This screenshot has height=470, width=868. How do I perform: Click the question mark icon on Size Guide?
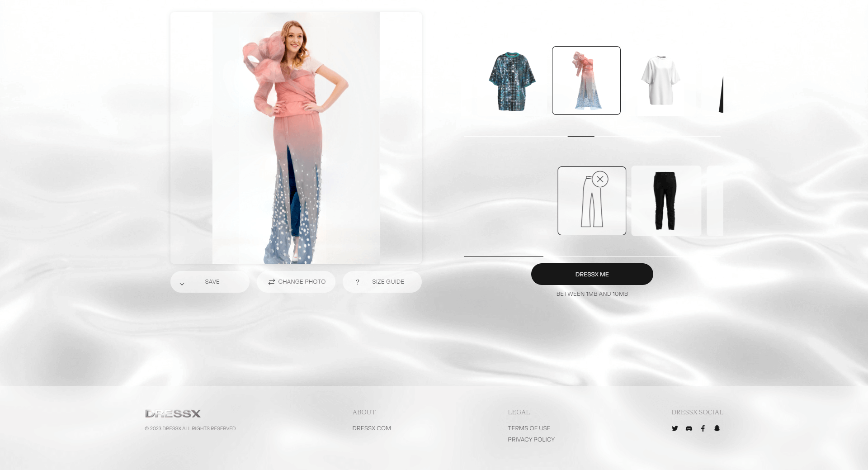point(358,281)
